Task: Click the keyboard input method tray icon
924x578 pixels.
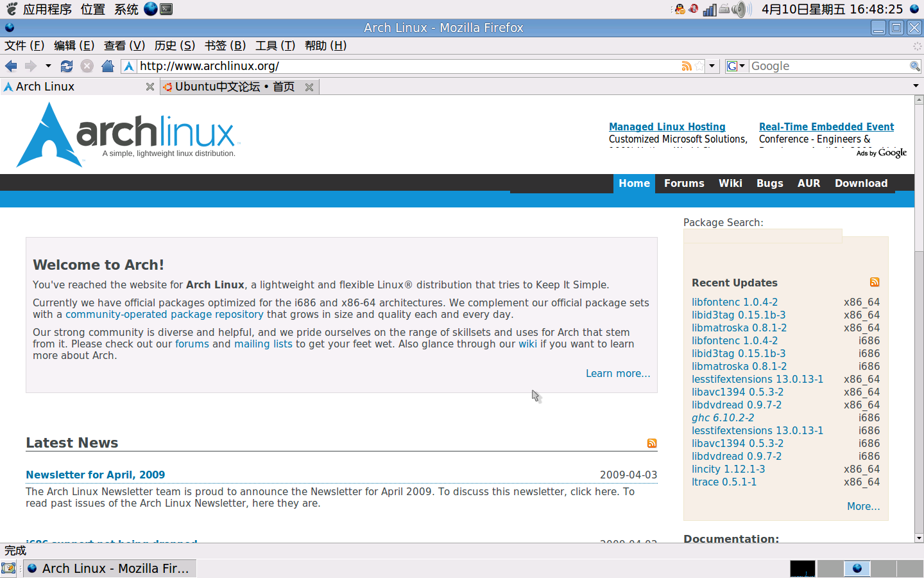Action: (724, 9)
